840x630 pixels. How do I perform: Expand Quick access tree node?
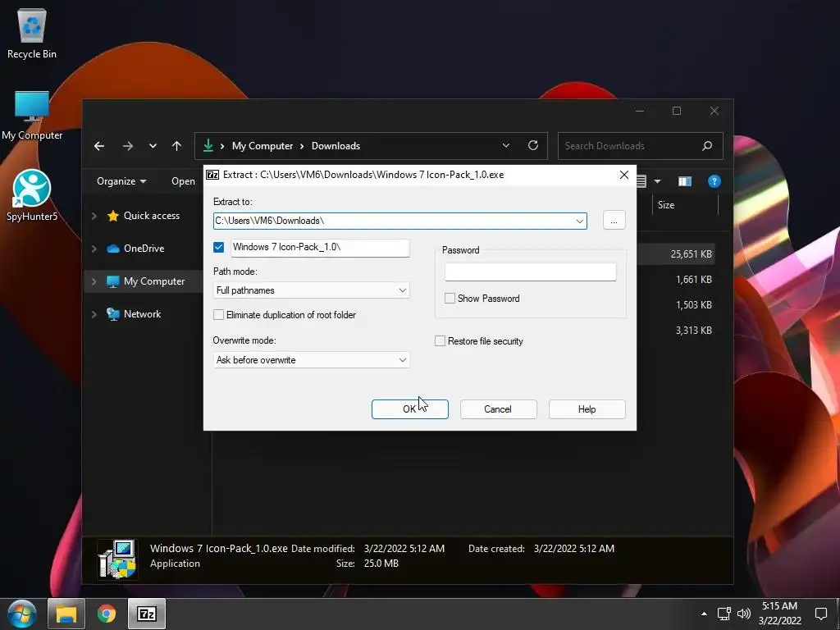click(x=94, y=216)
